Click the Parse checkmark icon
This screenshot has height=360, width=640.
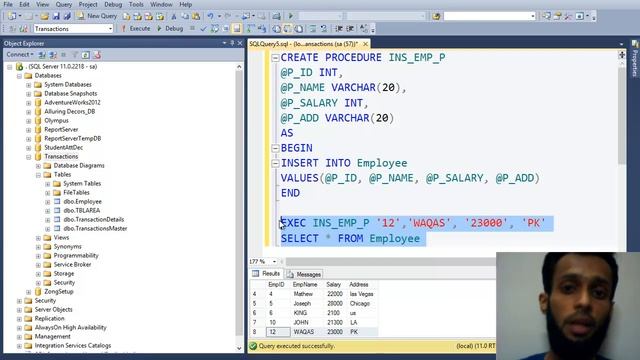click(203, 29)
